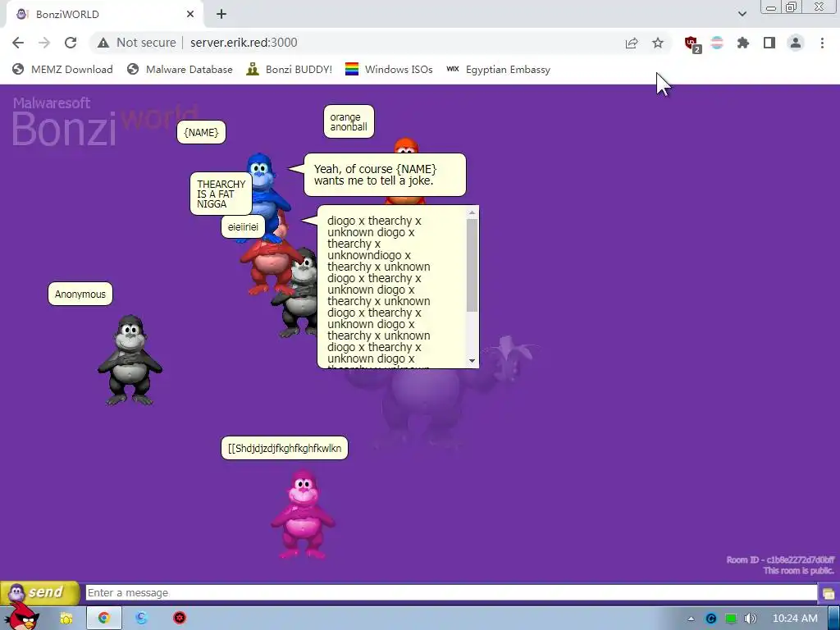This screenshot has width=840, height=630.
Task: Click scroll-down arrow in speech bubble
Action: (x=472, y=361)
